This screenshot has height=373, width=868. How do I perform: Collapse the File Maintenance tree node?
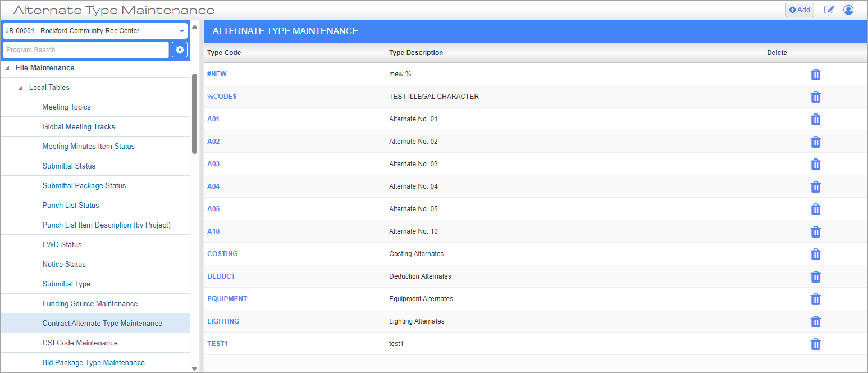8,68
